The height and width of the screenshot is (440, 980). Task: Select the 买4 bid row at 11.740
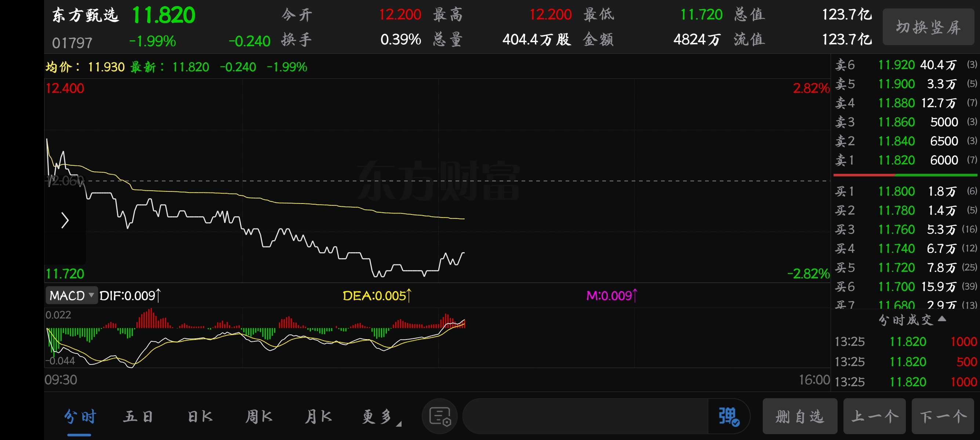click(x=905, y=248)
